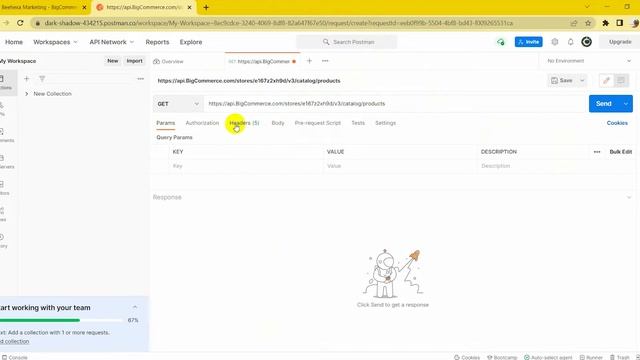Open a new browser tab
640x360 pixels.
206,7
